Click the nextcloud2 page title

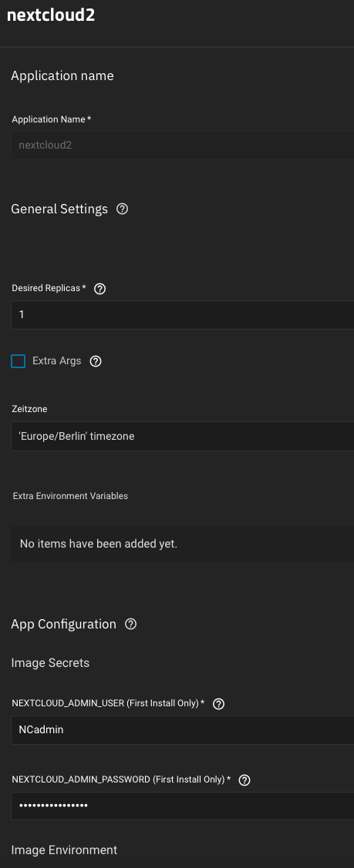51,15
